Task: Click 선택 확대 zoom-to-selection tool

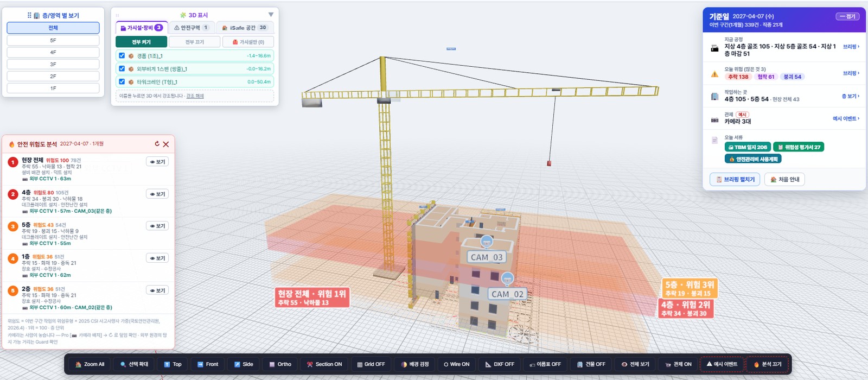Action: pos(134,364)
